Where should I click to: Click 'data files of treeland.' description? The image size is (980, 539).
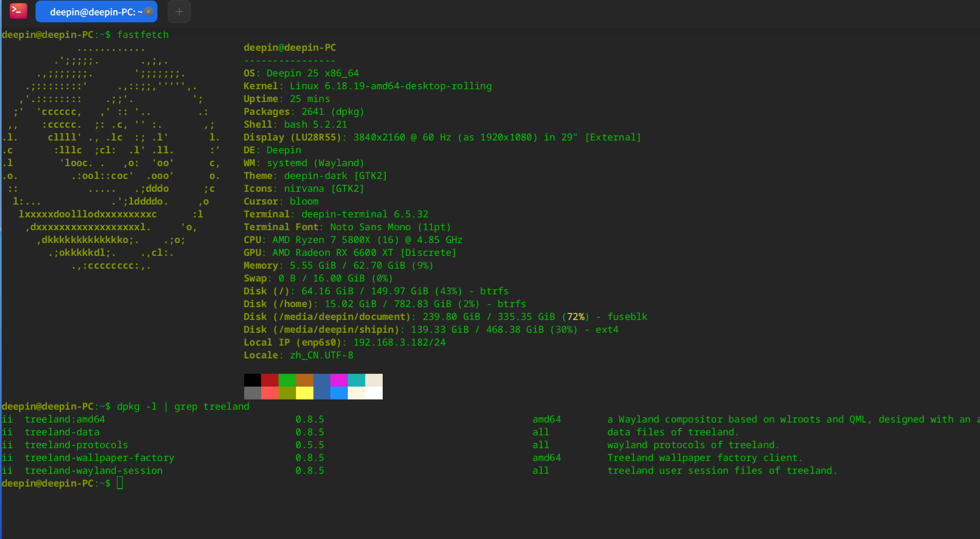673,432
